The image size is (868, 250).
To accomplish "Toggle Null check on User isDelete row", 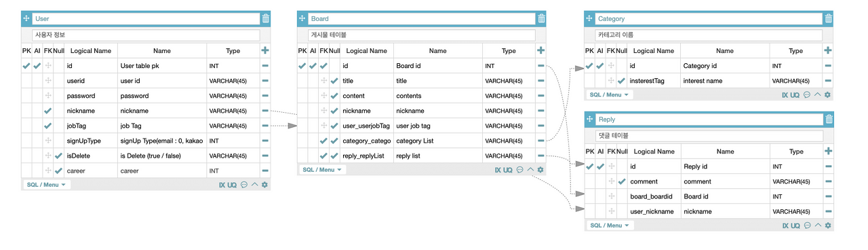I will 58,156.
